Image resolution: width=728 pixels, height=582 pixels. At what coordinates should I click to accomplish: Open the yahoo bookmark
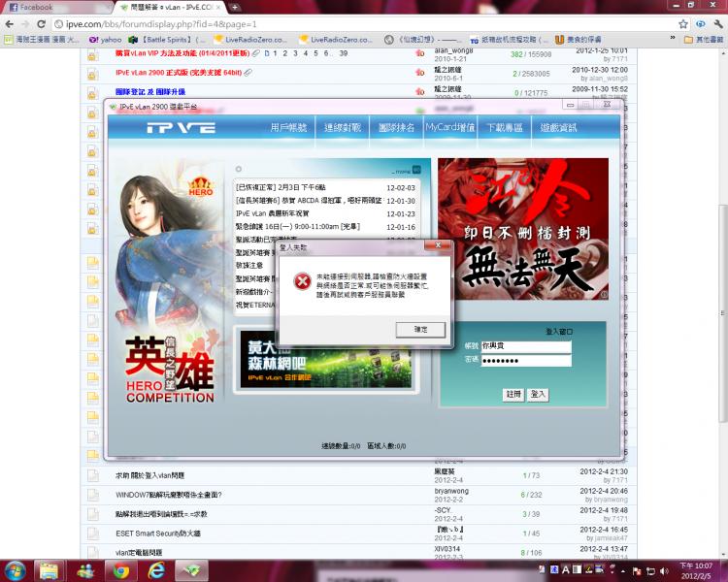pos(105,40)
